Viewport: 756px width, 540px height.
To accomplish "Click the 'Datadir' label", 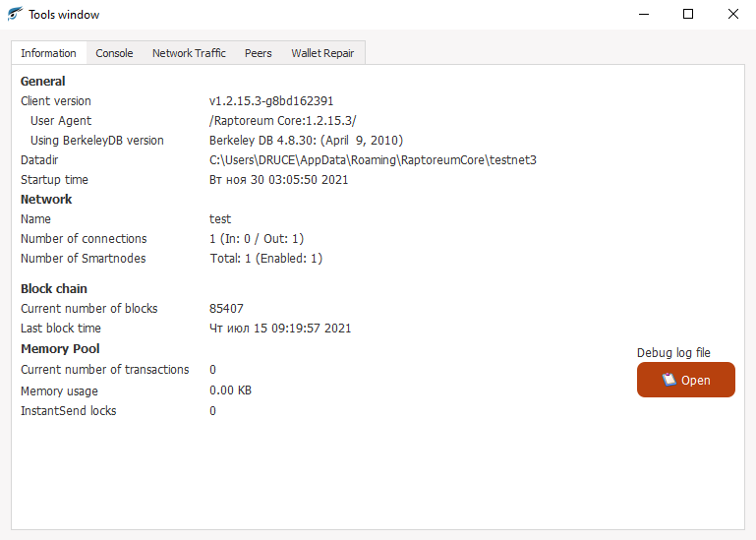I will [x=39, y=160].
